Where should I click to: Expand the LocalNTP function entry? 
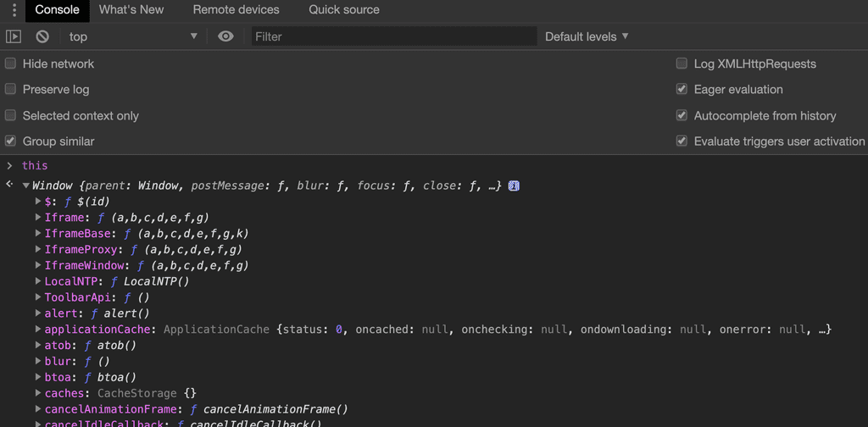point(38,281)
